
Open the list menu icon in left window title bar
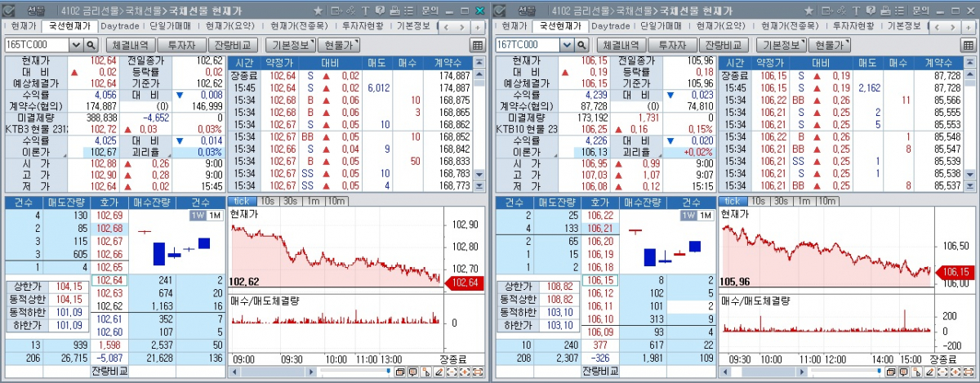[409, 11]
